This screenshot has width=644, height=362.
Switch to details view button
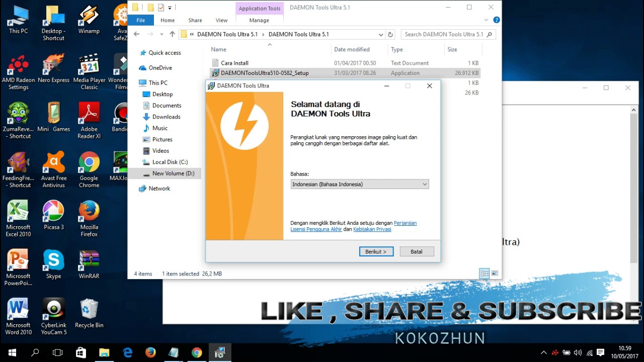point(485,274)
